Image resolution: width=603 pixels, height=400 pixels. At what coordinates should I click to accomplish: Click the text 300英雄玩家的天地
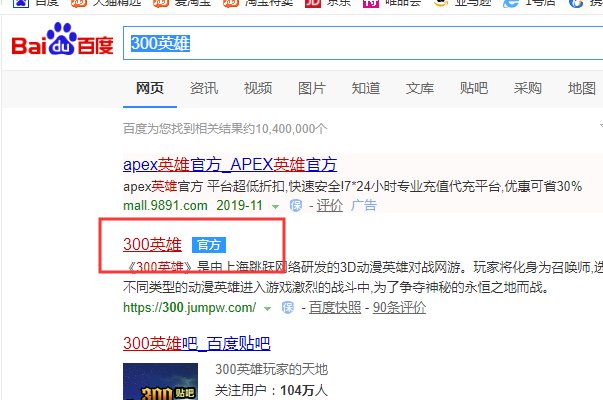click(272, 369)
